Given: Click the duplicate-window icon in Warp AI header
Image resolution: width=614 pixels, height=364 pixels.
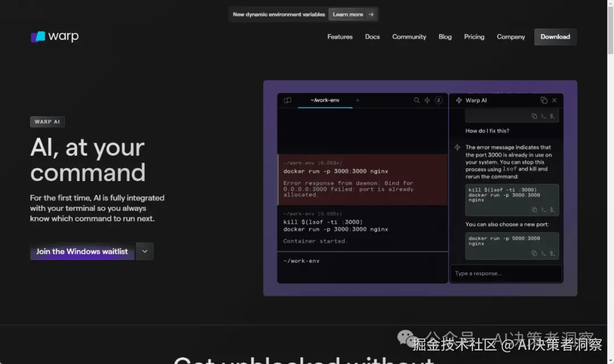Looking at the screenshot, I should tap(544, 101).
